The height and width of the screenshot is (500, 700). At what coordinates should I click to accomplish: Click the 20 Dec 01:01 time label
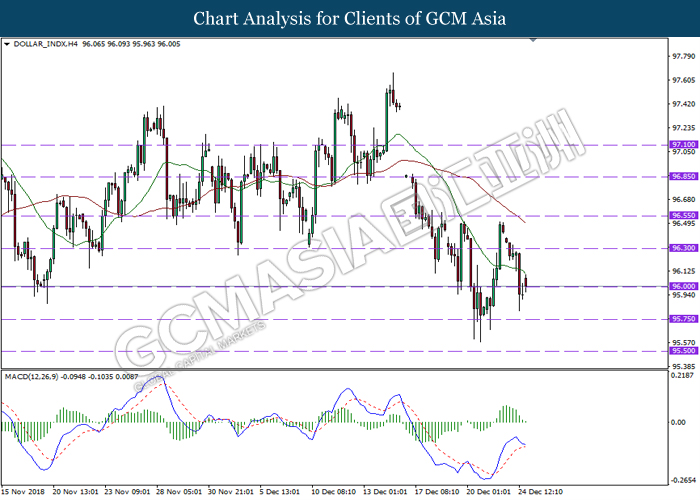(489, 492)
